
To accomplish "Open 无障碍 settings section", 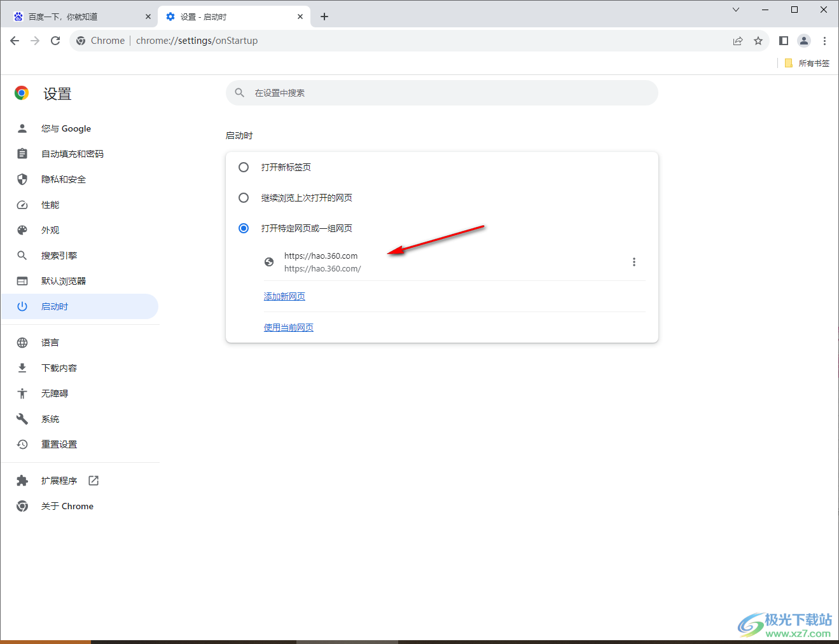I will pos(80,394).
